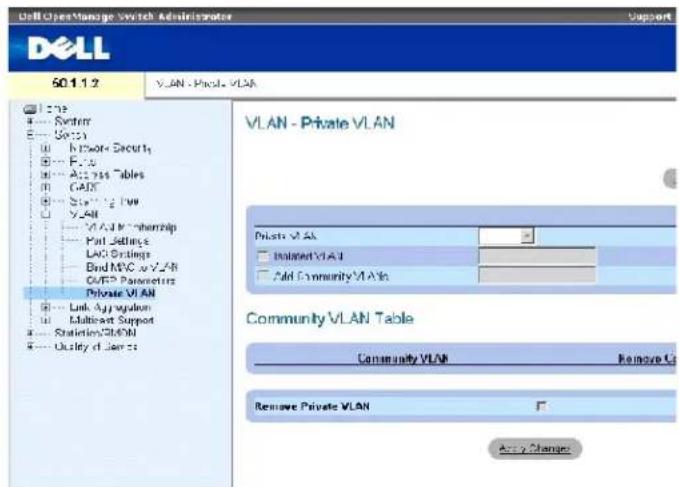Click the VLAN - Private VLAN breadcrumb

[x=207, y=84]
